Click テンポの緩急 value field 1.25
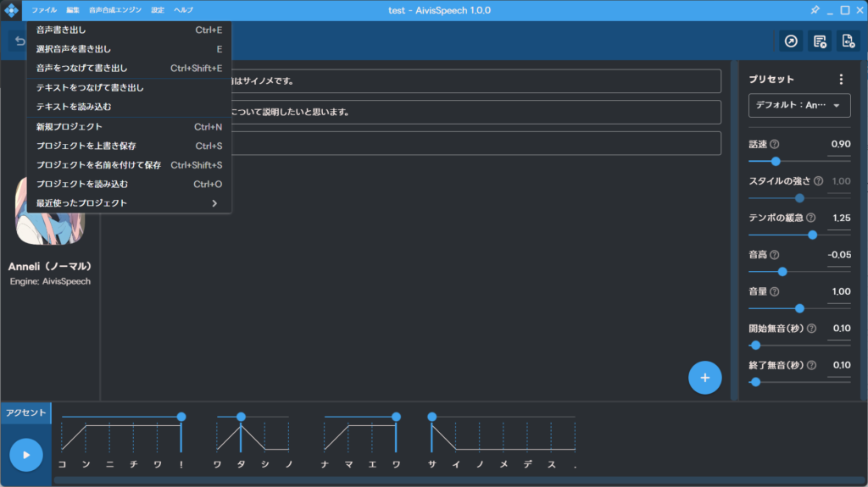This screenshot has height=487, width=868. click(x=840, y=218)
